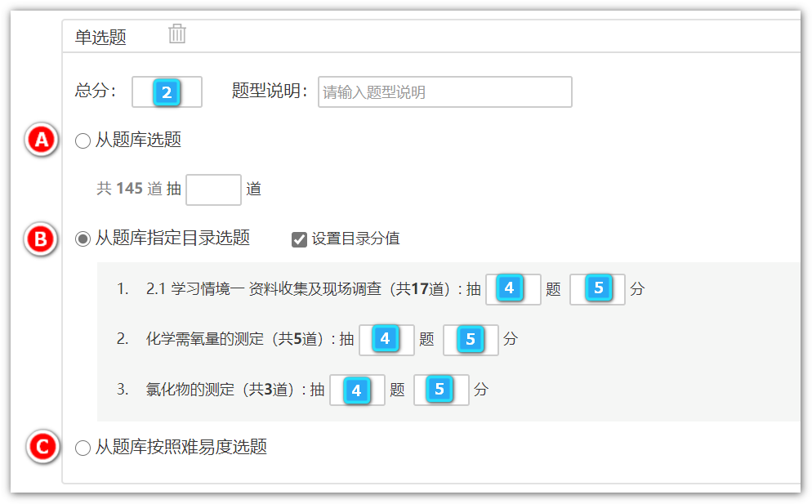Click score field for 氯化物的测定 row

tap(441, 390)
